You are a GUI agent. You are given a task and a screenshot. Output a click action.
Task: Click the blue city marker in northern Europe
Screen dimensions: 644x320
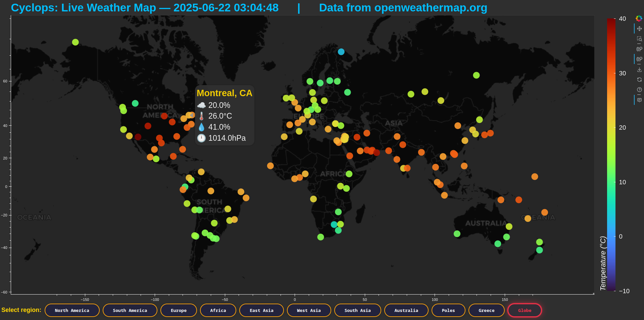[x=341, y=52]
